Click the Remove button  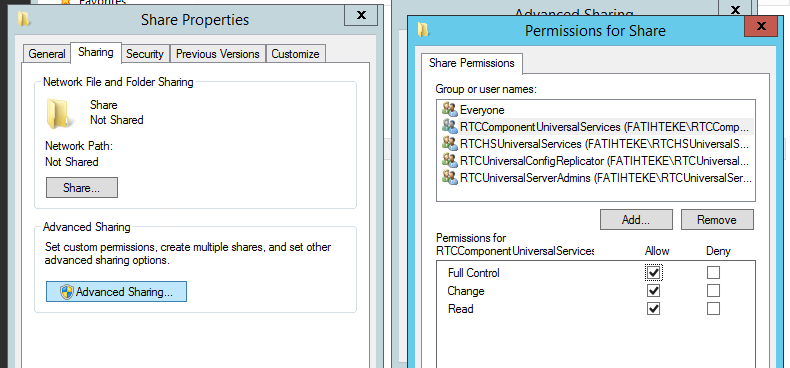(x=717, y=220)
